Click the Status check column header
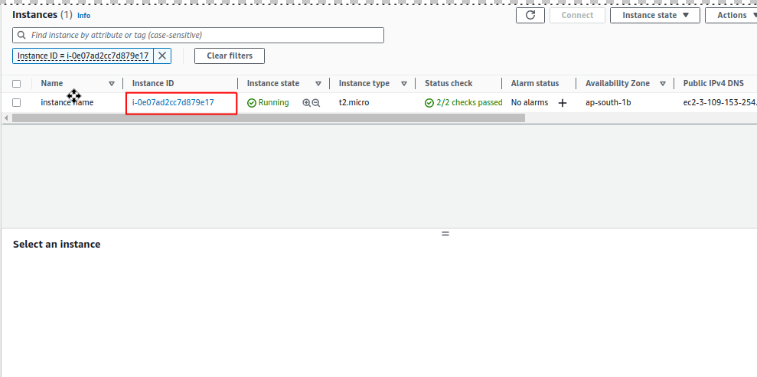The height and width of the screenshot is (377, 757). 449,83
